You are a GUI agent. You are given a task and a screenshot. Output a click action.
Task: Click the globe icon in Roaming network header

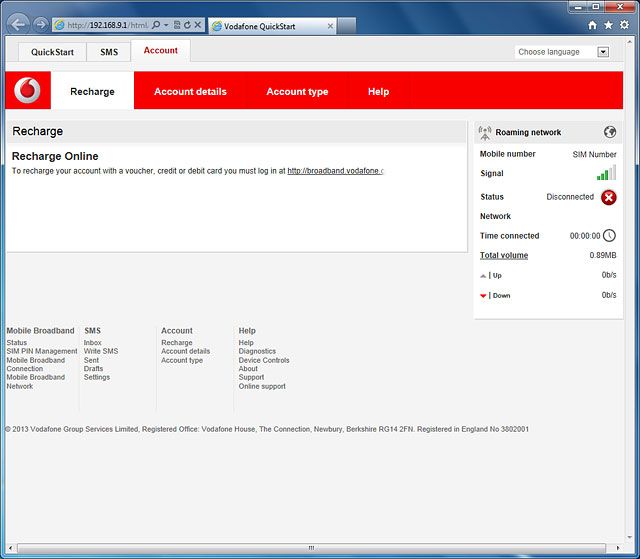pyautogui.click(x=610, y=132)
